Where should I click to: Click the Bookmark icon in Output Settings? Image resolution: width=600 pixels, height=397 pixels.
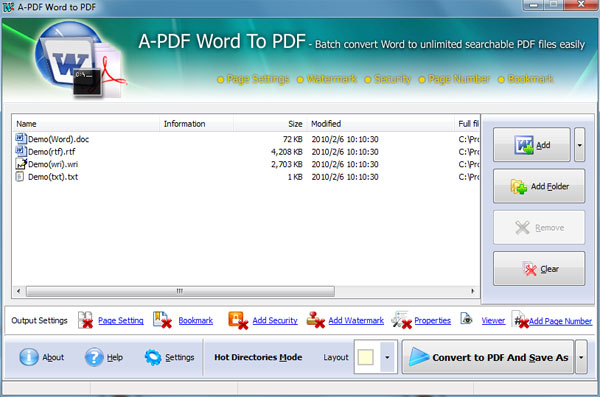click(162, 320)
